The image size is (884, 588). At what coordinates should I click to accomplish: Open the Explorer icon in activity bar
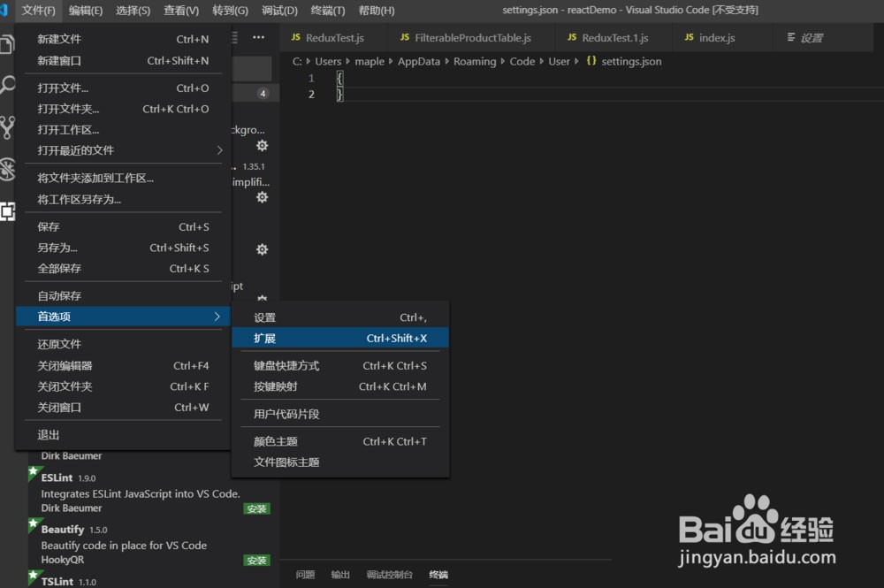(x=7, y=44)
